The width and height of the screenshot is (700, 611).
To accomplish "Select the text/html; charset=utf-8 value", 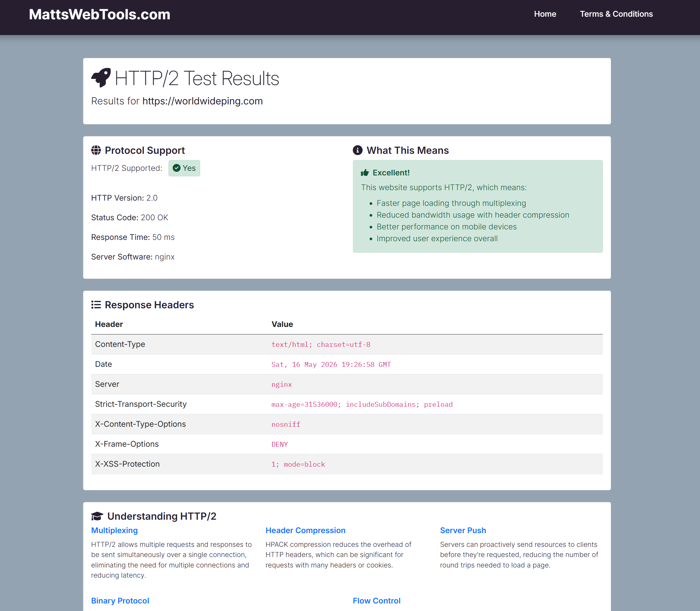I will pos(321,344).
